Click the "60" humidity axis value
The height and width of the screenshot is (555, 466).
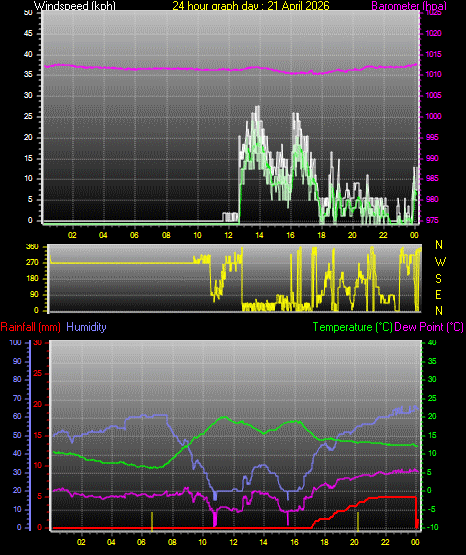tap(17, 417)
